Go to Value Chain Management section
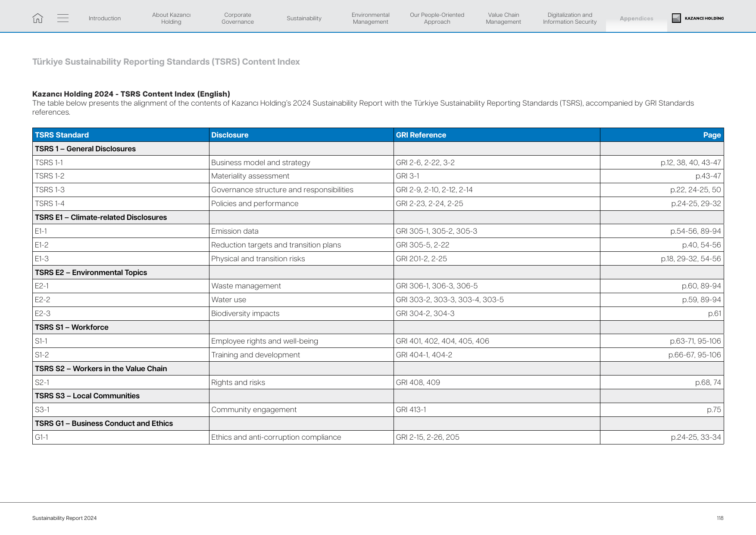This screenshot has width=756, height=535. click(503, 18)
